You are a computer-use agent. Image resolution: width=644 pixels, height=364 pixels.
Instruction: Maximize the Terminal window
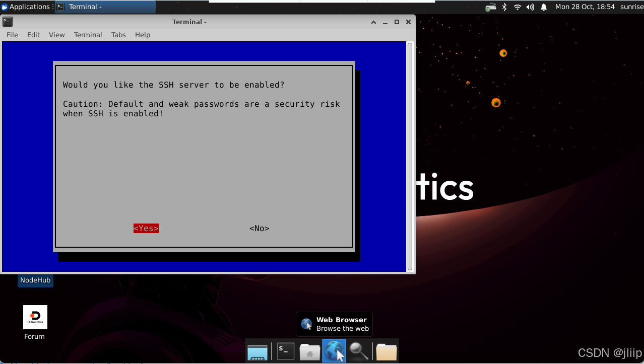point(397,22)
